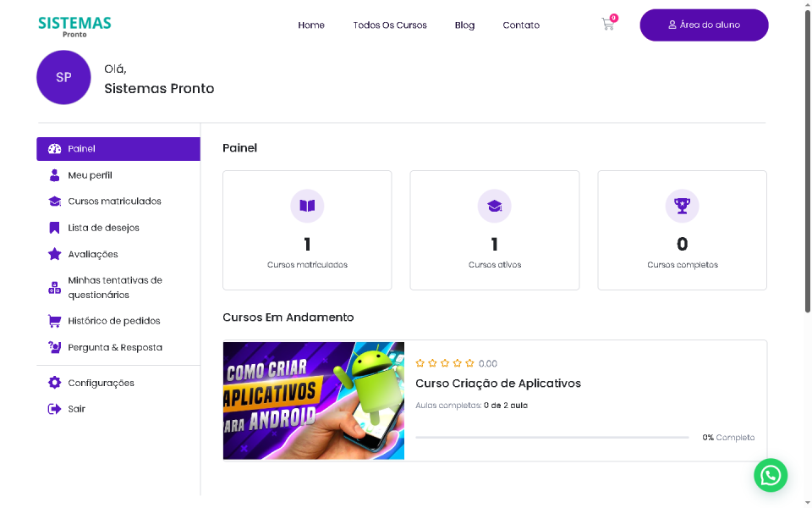The width and height of the screenshot is (812, 508).
Task: Click the Minhas tentativas de questionários icon
Action: 56,287
